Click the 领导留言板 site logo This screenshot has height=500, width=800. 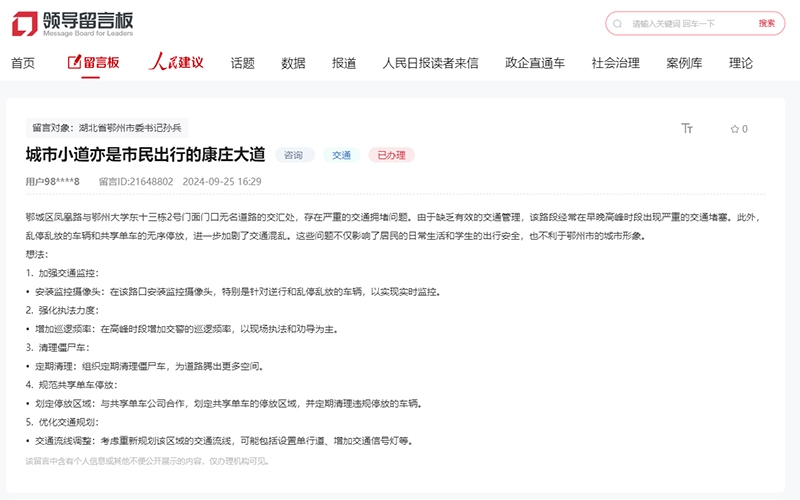72,24
